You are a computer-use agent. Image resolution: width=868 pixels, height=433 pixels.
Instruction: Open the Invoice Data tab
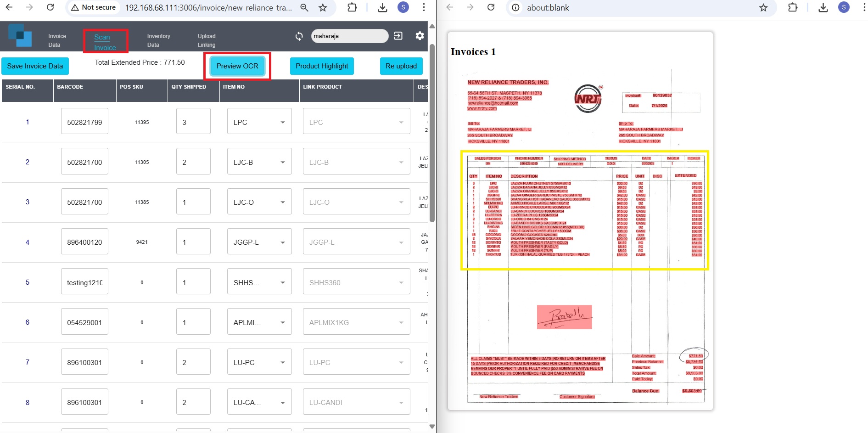click(57, 40)
